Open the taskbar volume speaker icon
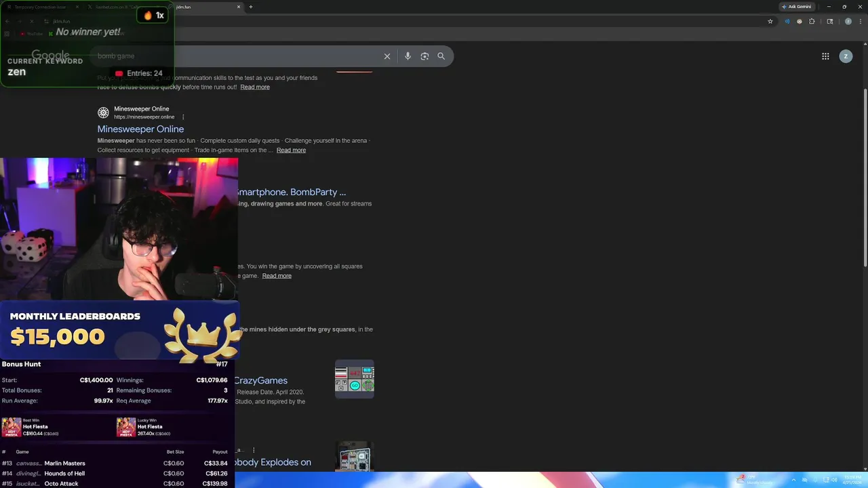Screen dimensions: 868x488 [834, 480]
